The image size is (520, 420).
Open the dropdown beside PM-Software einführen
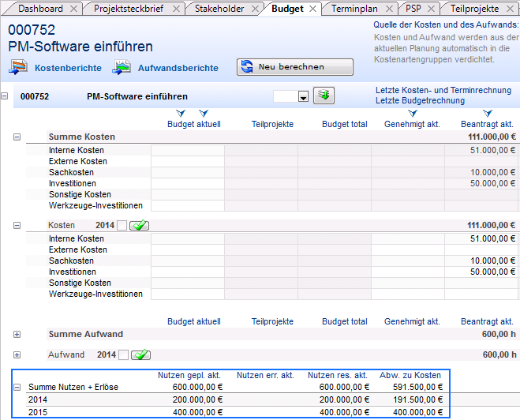[303, 96]
